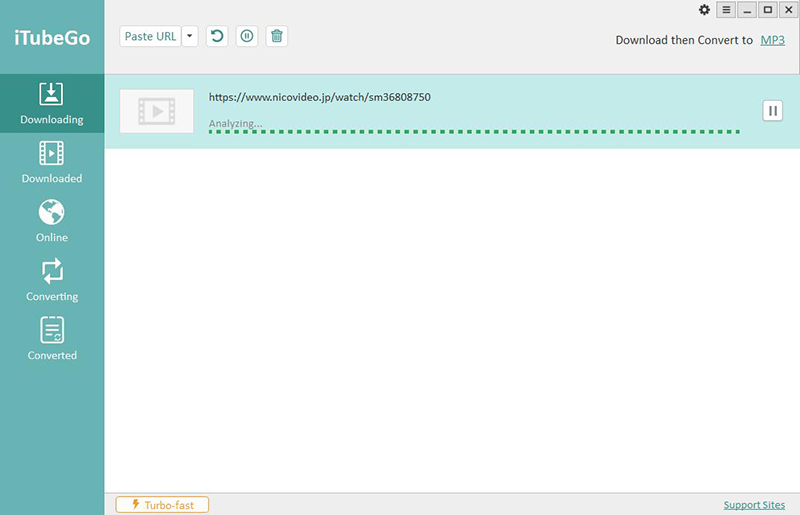Expand the Paste URL dropdown arrow

(x=190, y=36)
